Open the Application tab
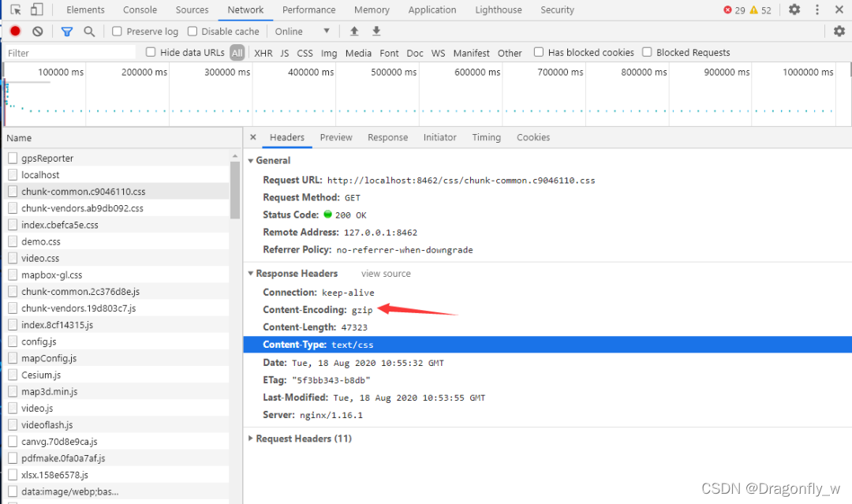This screenshot has width=852, height=504. tap(432, 9)
